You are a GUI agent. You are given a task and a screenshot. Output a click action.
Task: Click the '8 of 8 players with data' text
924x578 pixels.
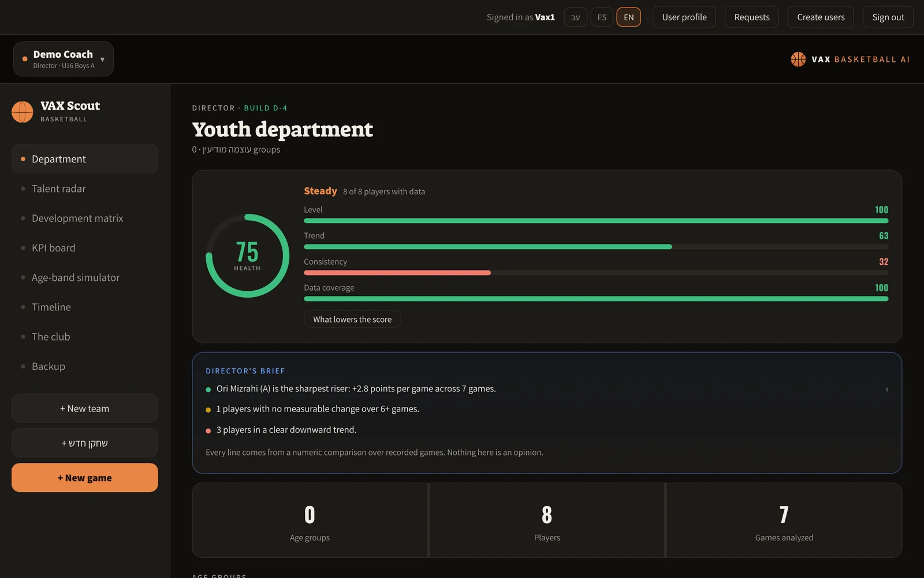[384, 192]
